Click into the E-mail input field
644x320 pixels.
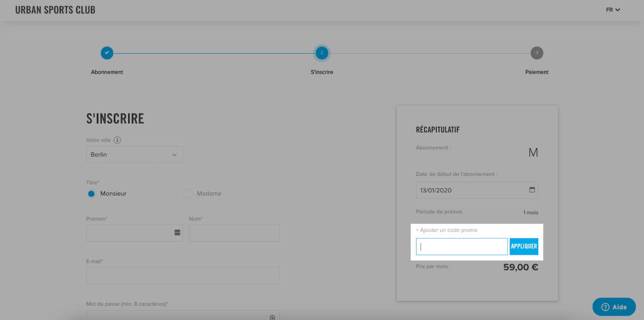point(183,276)
